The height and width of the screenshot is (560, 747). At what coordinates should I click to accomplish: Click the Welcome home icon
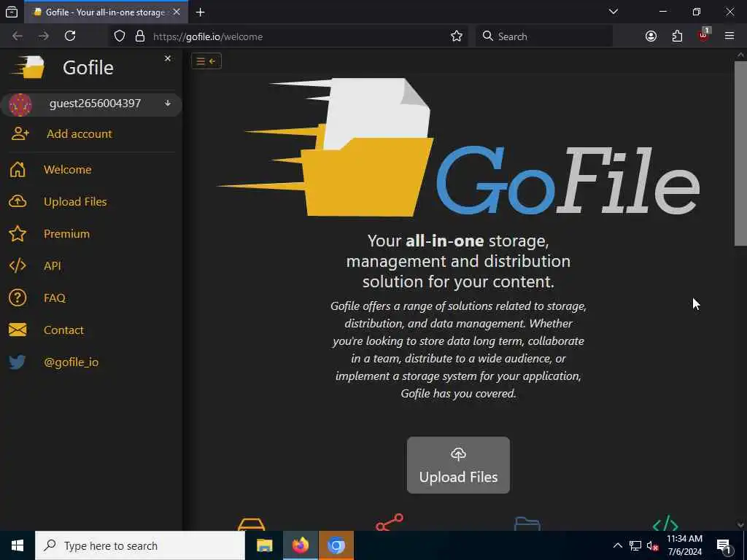tap(18, 169)
